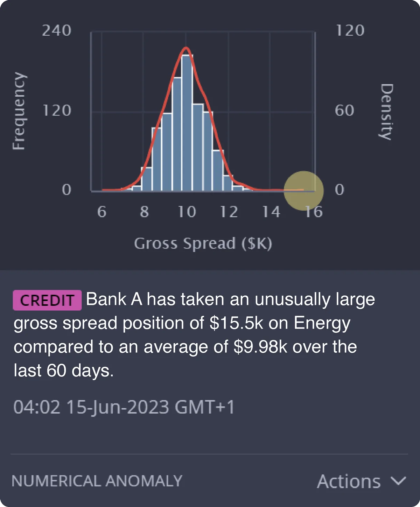Click the tallest histogram bar

click(187, 122)
